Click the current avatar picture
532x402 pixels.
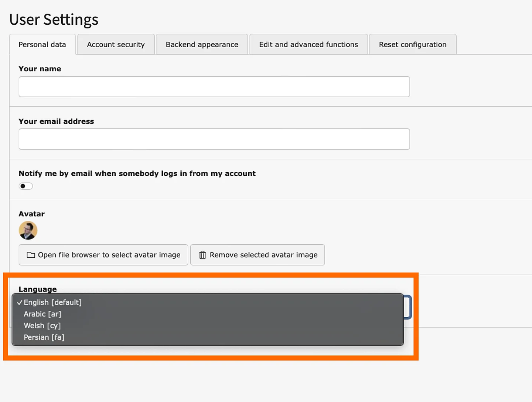coord(28,230)
